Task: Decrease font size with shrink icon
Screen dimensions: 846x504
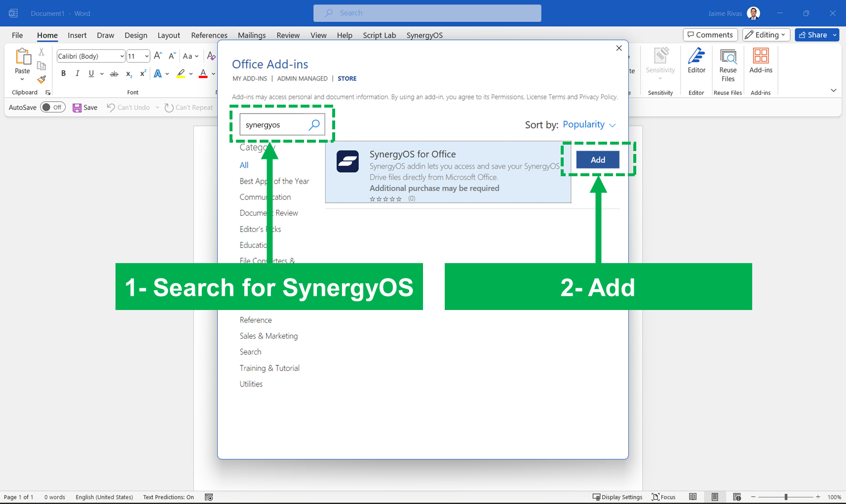Action: (172, 56)
